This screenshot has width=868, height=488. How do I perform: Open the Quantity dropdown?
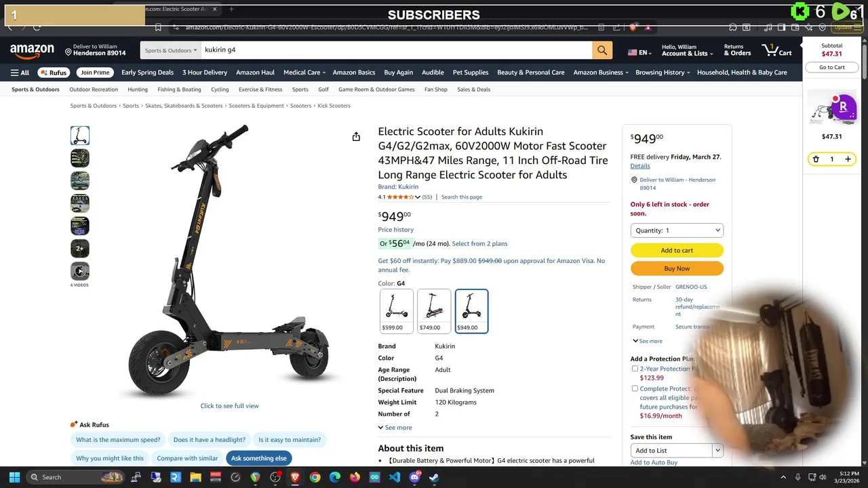click(x=677, y=230)
